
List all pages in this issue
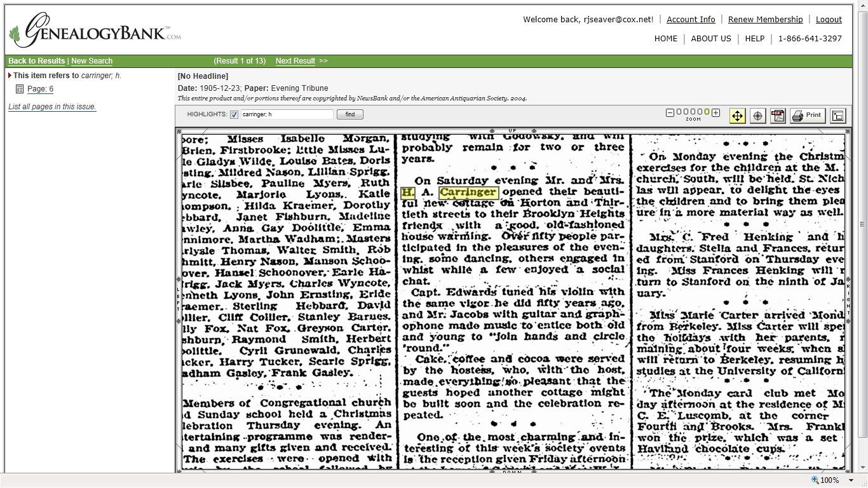click(x=52, y=107)
